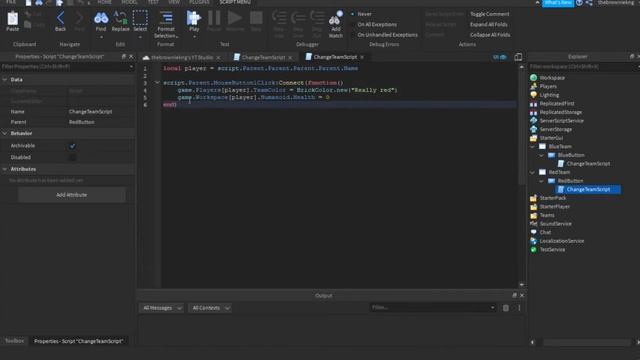Screen dimensions: 640x360
Task: Collapse the BlueTeam tree node
Action: pyautogui.click(x=532, y=147)
